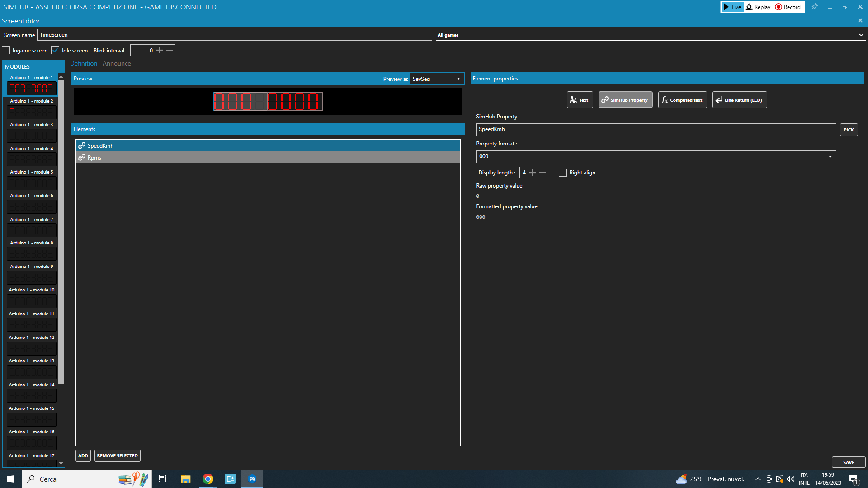Open the Preview as SevSeg dropdown
The height and width of the screenshot is (488, 868).
pos(437,79)
